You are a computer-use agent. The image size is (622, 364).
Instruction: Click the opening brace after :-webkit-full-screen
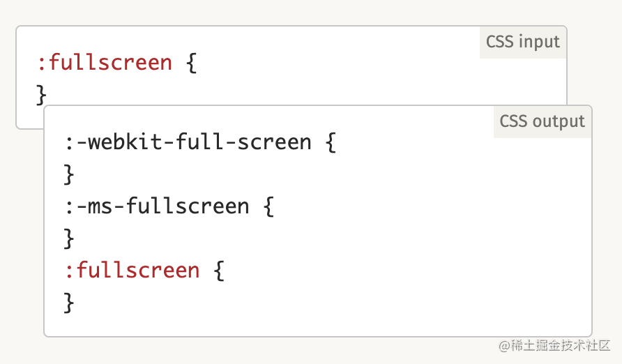(x=331, y=143)
